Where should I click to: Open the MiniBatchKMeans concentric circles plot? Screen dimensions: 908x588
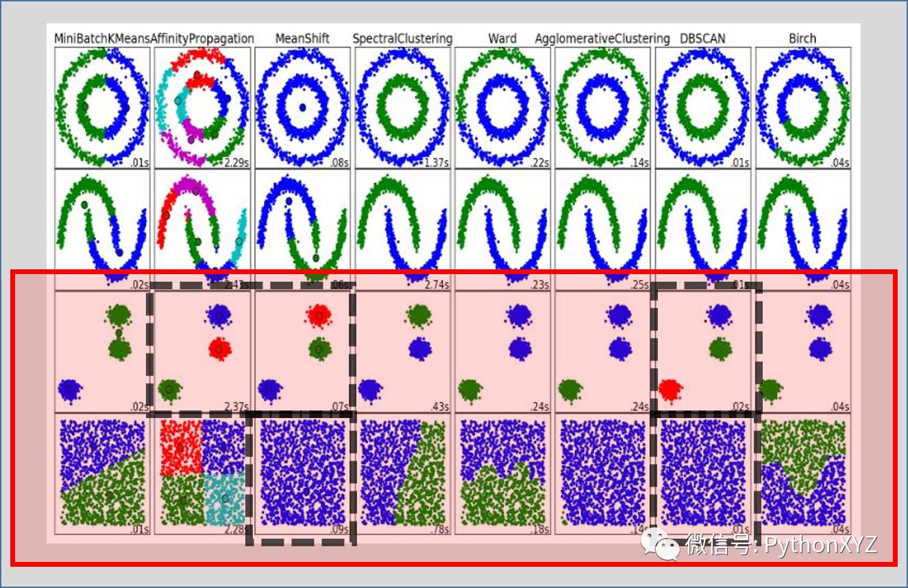(102, 108)
